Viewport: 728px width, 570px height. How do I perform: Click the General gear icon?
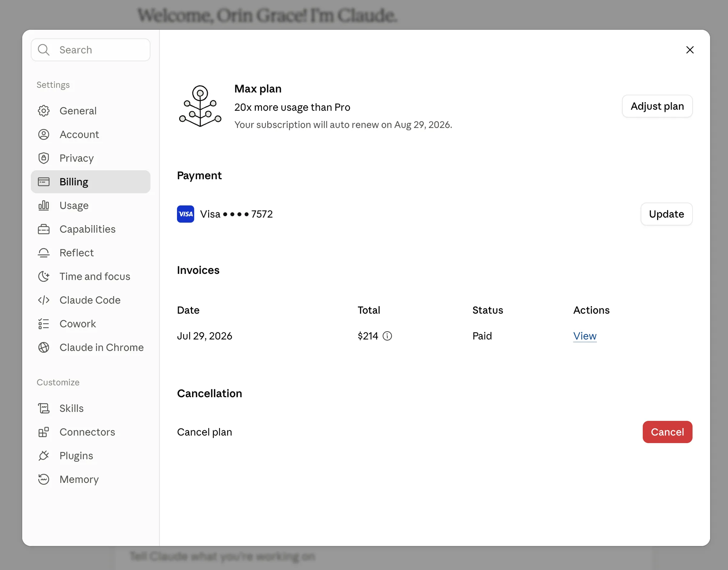pyautogui.click(x=44, y=111)
